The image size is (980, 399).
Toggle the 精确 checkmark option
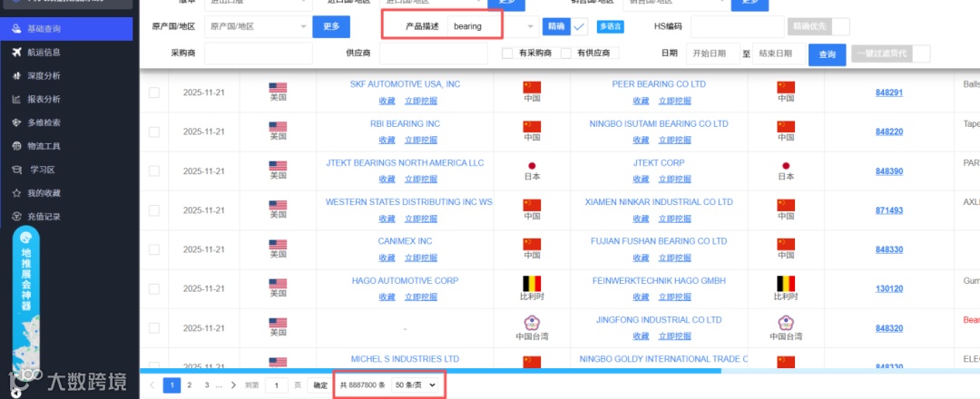point(579,27)
